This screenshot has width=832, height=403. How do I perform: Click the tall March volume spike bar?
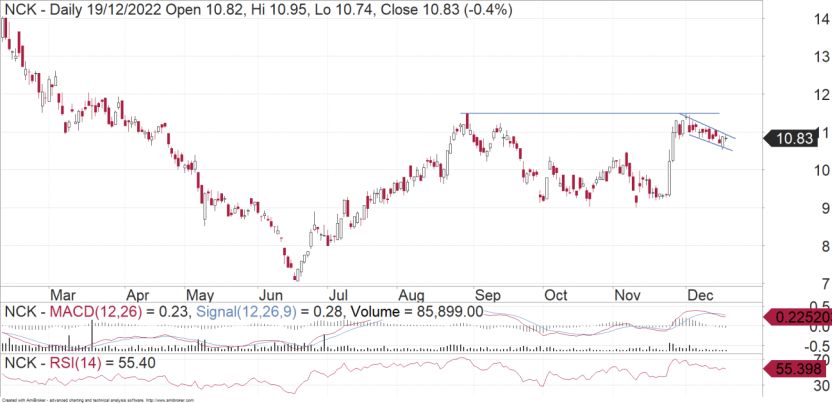92,335
